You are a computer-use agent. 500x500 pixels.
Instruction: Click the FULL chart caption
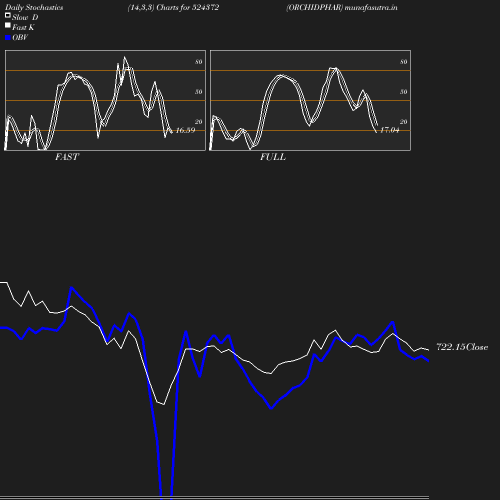click(273, 157)
